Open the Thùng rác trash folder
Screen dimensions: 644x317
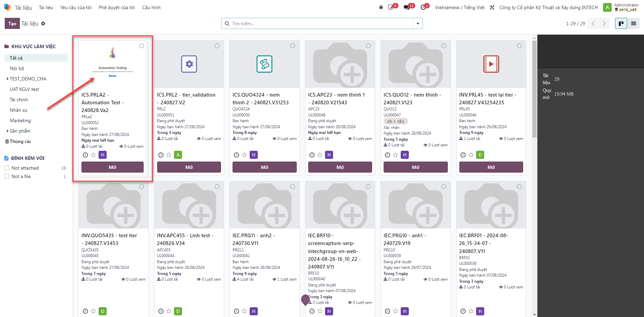coord(20,141)
